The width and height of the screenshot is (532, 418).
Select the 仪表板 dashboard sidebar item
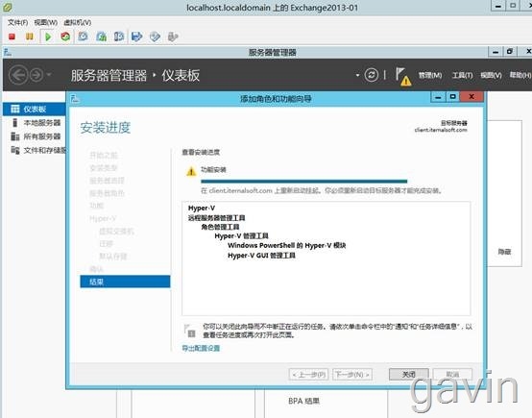tap(35, 109)
